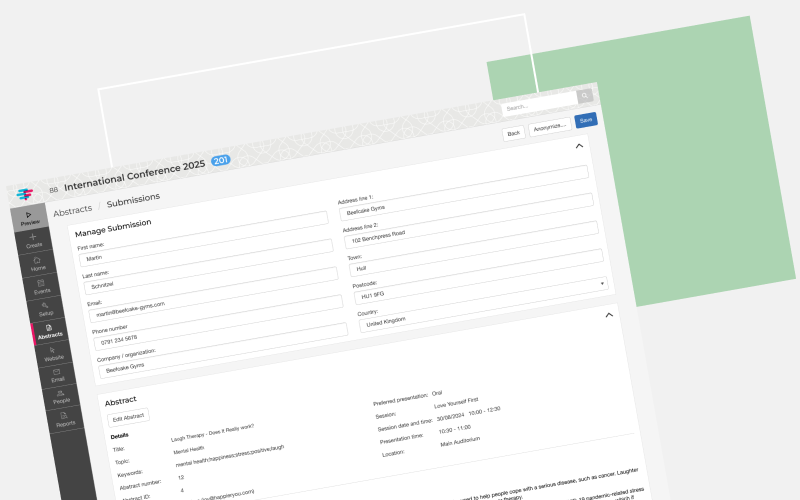Go to Home in sidebar
Image resolution: width=800 pixels, height=500 pixels.
point(37,264)
